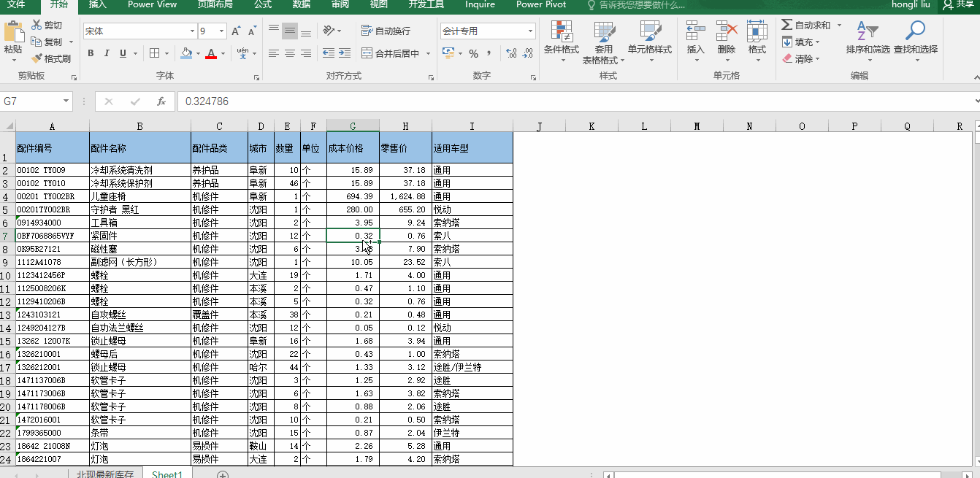Click the Cut (剪切) scissors button
This screenshot has height=478, width=980.
coord(47,26)
